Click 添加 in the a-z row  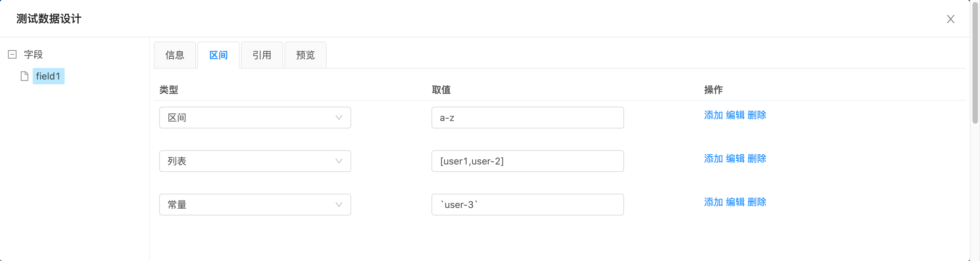coord(713,115)
